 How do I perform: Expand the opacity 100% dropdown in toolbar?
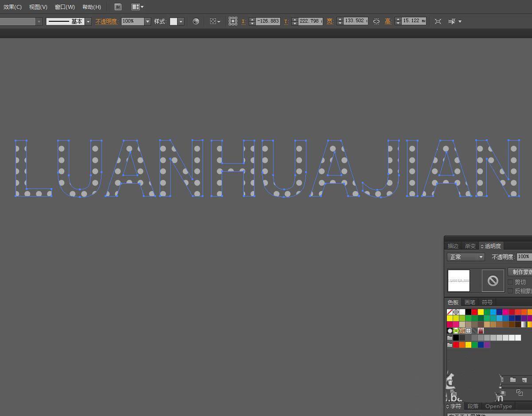[x=148, y=21]
